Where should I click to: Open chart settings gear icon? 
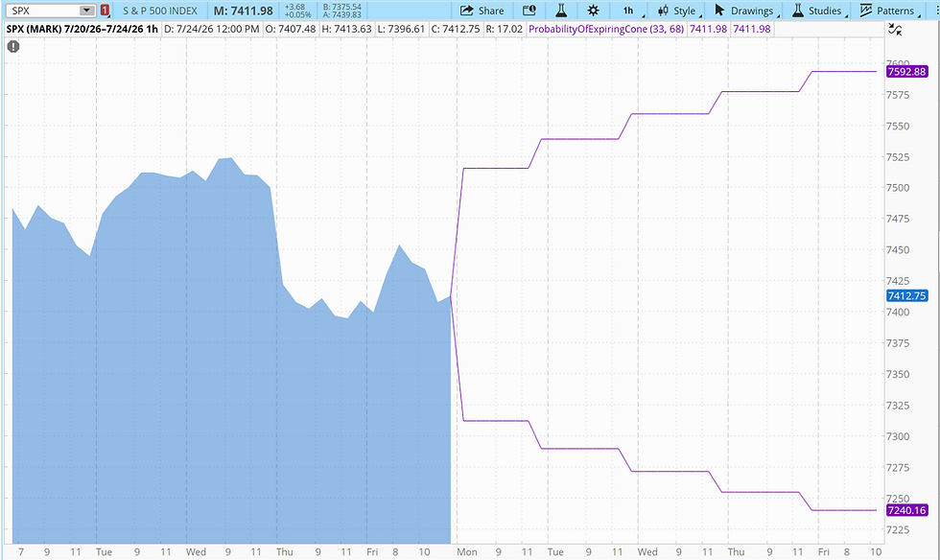[x=593, y=11]
